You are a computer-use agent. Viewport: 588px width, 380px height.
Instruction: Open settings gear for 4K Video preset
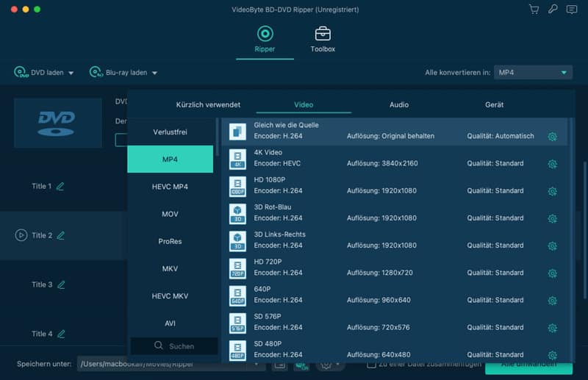[x=552, y=164]
